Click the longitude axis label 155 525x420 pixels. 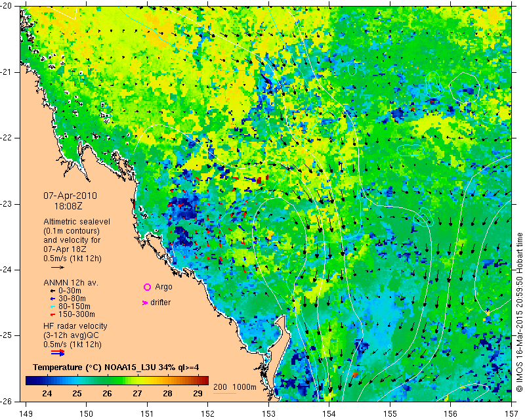[x=390, y=413]
